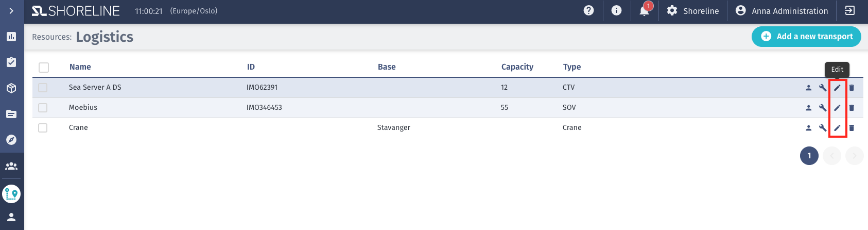The image size is (868, 230).
Task: Go to page 1 in pagination
Action: 809,156
